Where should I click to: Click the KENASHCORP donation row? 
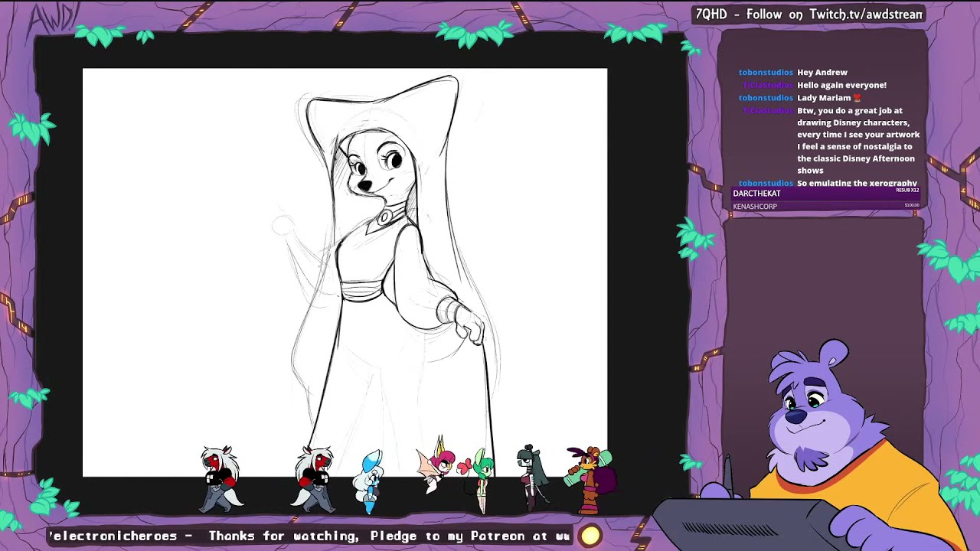[826, 206]
